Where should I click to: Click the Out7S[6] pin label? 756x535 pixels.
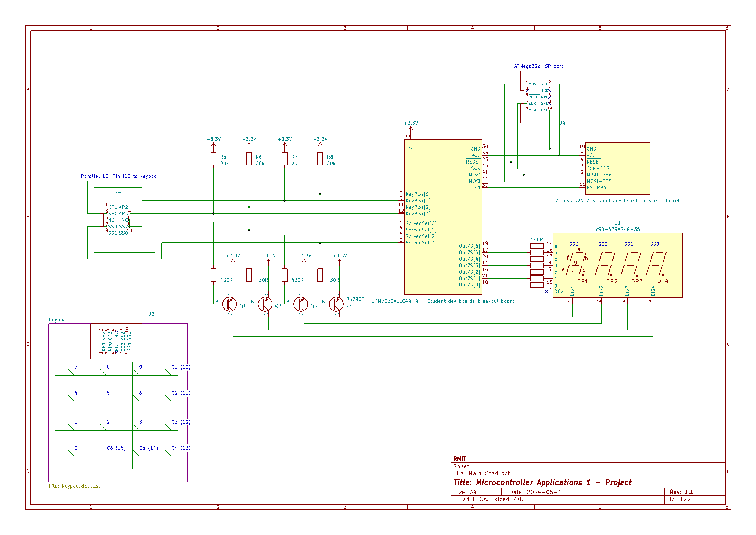click(x=470, y=246)
